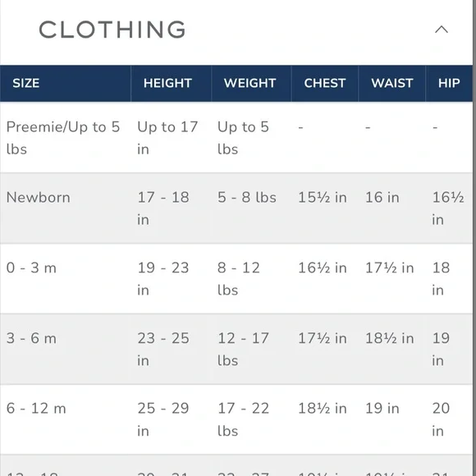
Task: Click the Newborn 16½ in hip cell
Action: (448, 208)
